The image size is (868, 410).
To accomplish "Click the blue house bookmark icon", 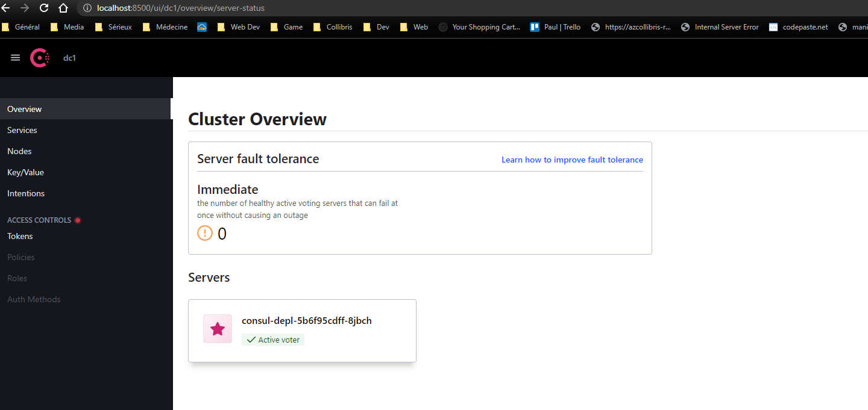I will click(202, 27).
